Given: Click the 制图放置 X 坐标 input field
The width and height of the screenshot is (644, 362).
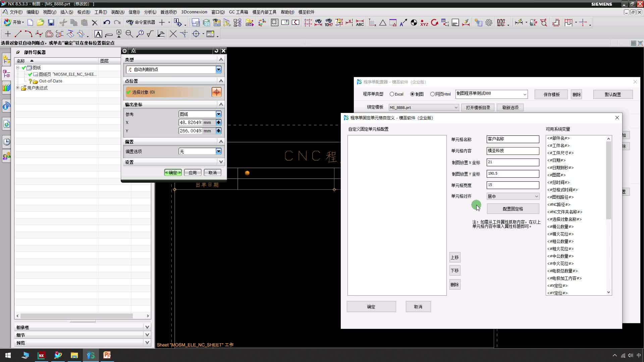Looking at the screenshot, I should click(x=513, y=162).
